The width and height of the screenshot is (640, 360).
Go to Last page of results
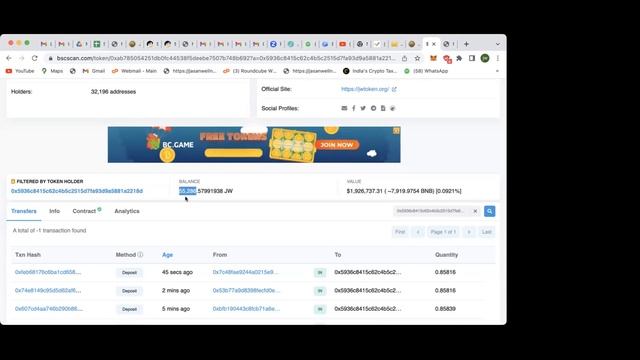click(x=487, y=232)
